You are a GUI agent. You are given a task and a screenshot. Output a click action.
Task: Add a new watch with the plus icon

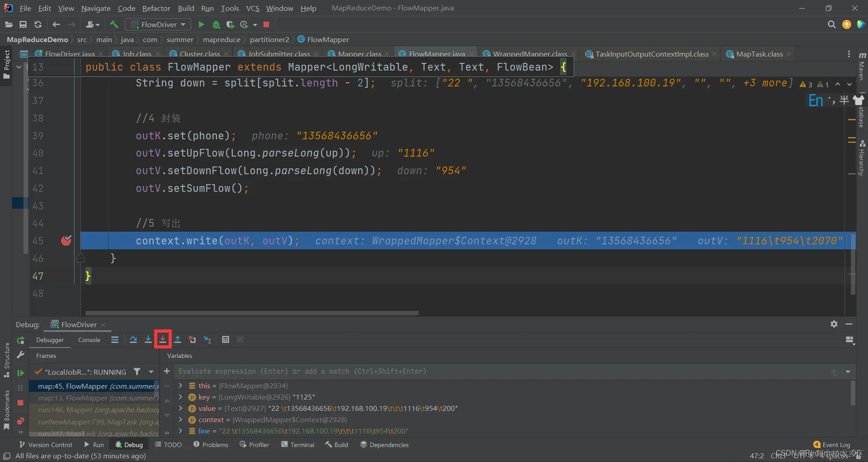tap(167, 371)
